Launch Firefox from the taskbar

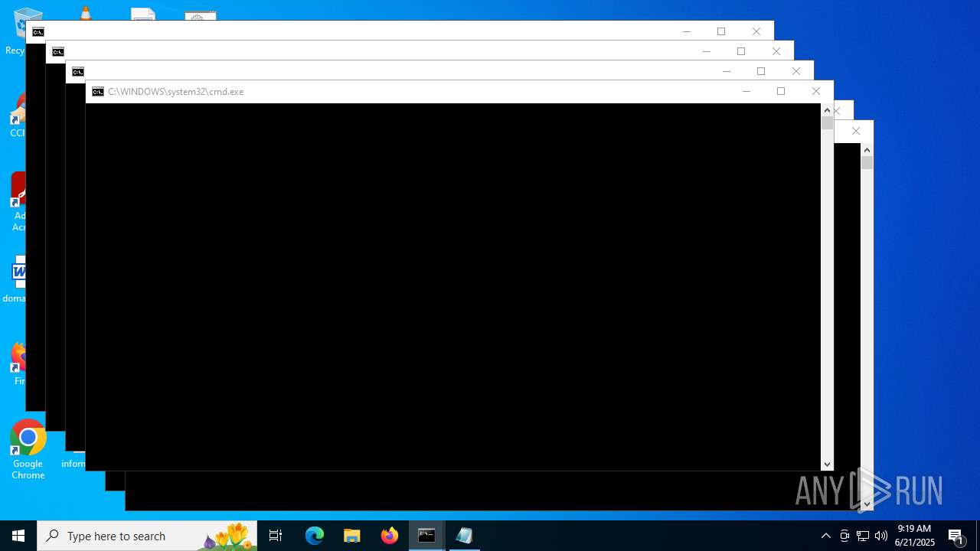coord(389,536)
